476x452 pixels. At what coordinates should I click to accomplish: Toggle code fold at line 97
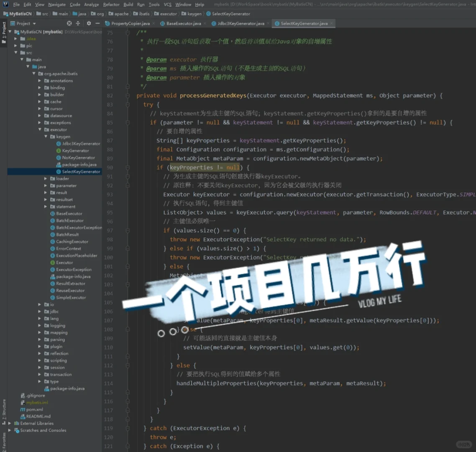point(128,230)
